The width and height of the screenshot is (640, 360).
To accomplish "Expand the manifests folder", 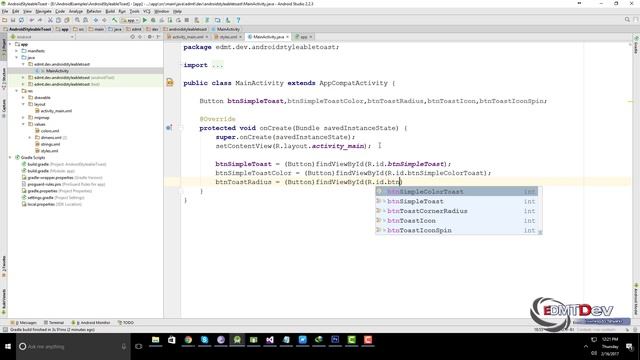I will [17, 51].
